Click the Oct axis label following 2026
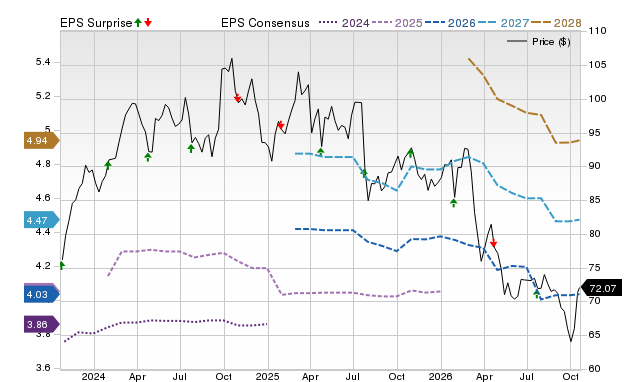 pyautogui.click(x=570, y=376)
